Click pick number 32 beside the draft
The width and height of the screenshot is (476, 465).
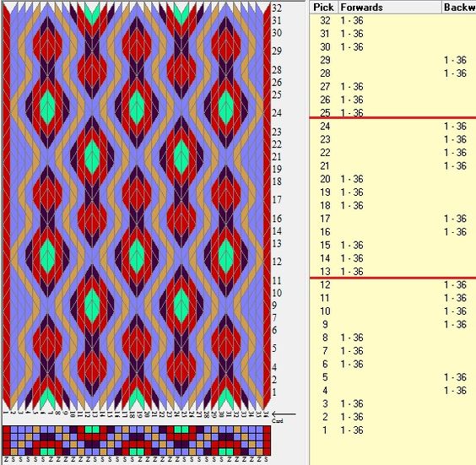276,8
